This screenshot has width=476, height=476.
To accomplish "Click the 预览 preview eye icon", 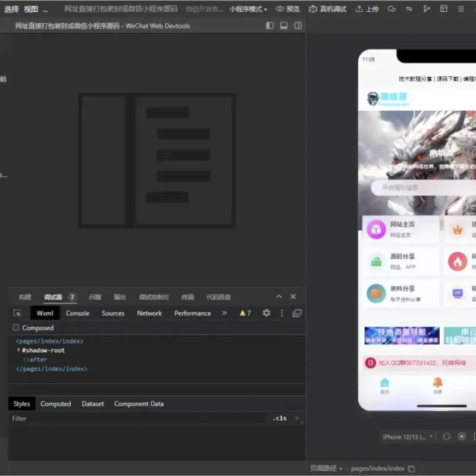I will [280, 9].
